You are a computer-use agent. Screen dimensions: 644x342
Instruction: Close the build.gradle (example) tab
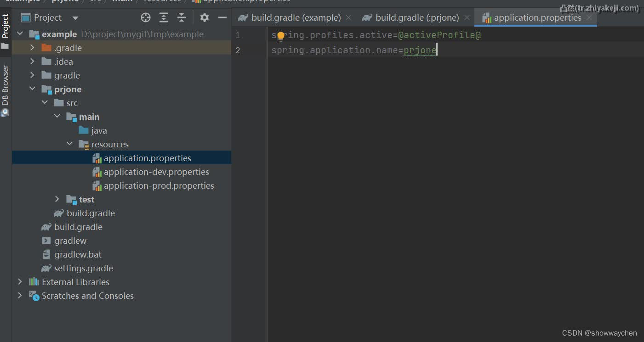pyautogui.click(x=348, y=18)
